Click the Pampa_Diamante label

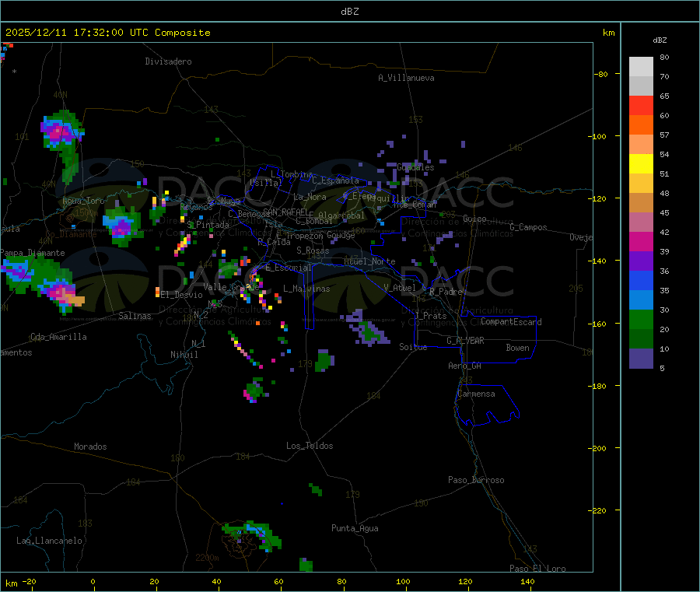click(x=33, y=253)
